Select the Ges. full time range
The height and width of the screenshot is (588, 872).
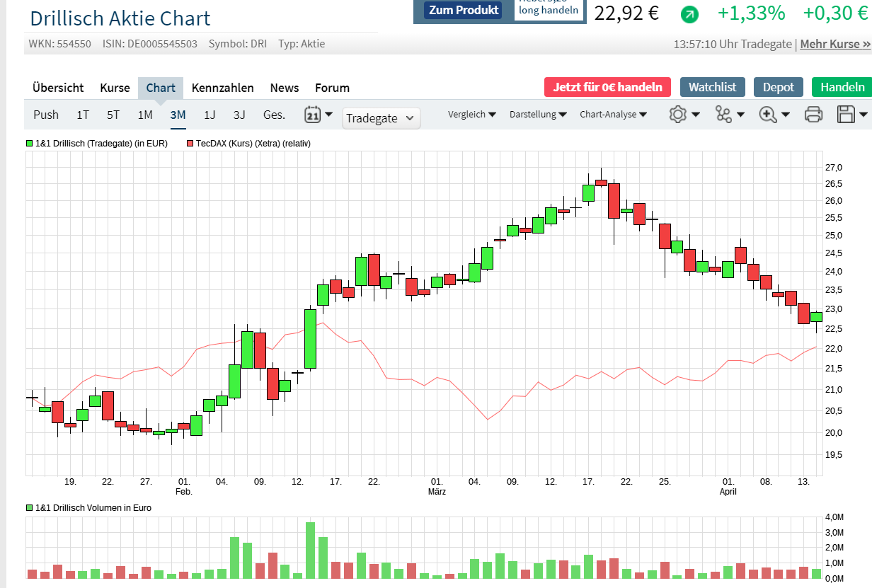(x=275, y=115)
